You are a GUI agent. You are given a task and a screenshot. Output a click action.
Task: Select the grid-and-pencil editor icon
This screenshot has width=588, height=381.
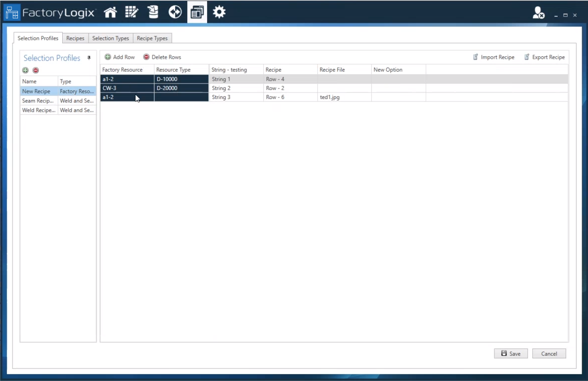[x=131, y=12]
